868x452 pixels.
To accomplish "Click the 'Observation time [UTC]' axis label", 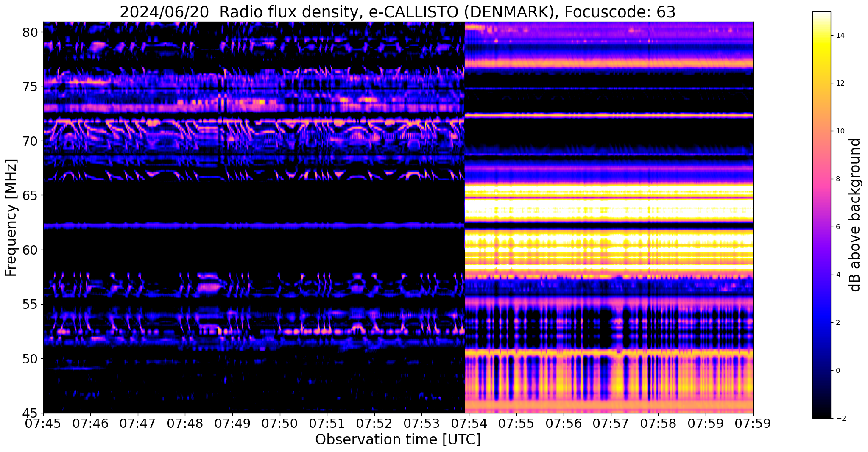I will coord(398,439).
